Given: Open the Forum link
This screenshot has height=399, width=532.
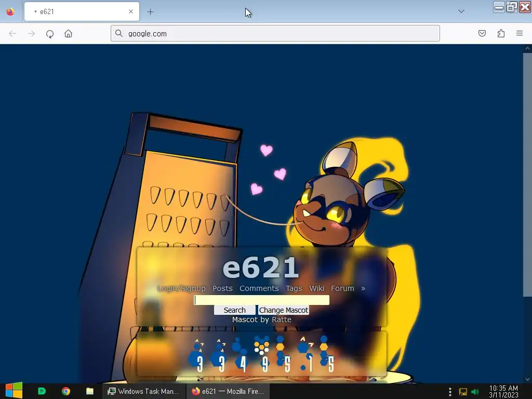Looking at the screenshot, I should click(343, 288).
